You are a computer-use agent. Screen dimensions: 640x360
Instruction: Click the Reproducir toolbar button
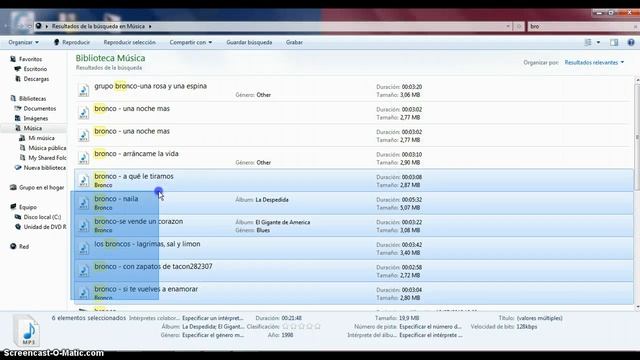[72, 42]
